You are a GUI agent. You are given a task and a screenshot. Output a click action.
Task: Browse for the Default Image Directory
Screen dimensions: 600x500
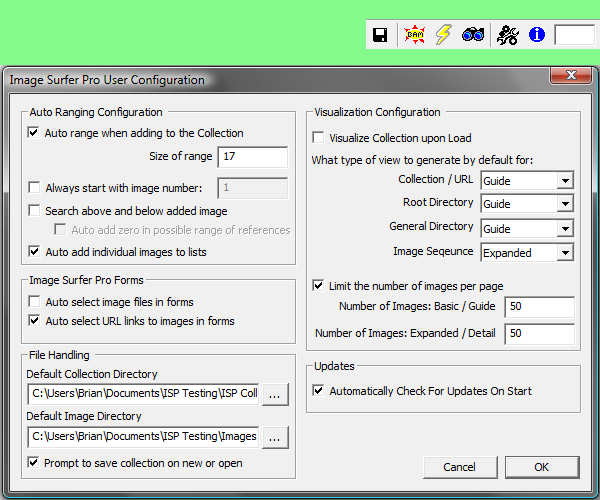tap(275, 437)
